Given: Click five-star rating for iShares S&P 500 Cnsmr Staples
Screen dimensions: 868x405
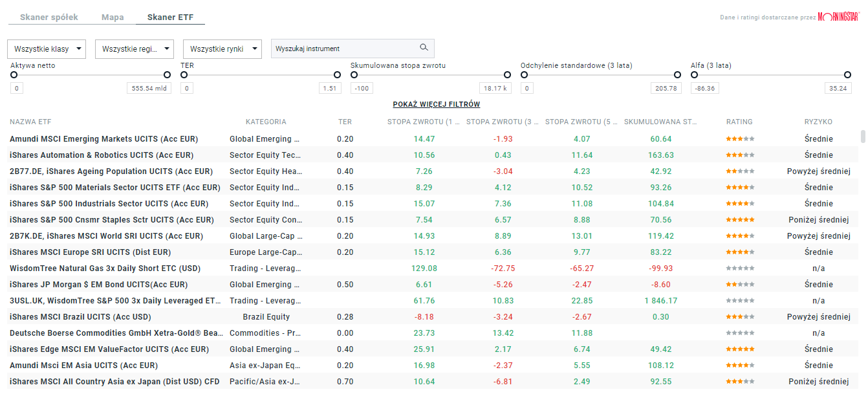Looking at the screenshot, I should (739, 219).
